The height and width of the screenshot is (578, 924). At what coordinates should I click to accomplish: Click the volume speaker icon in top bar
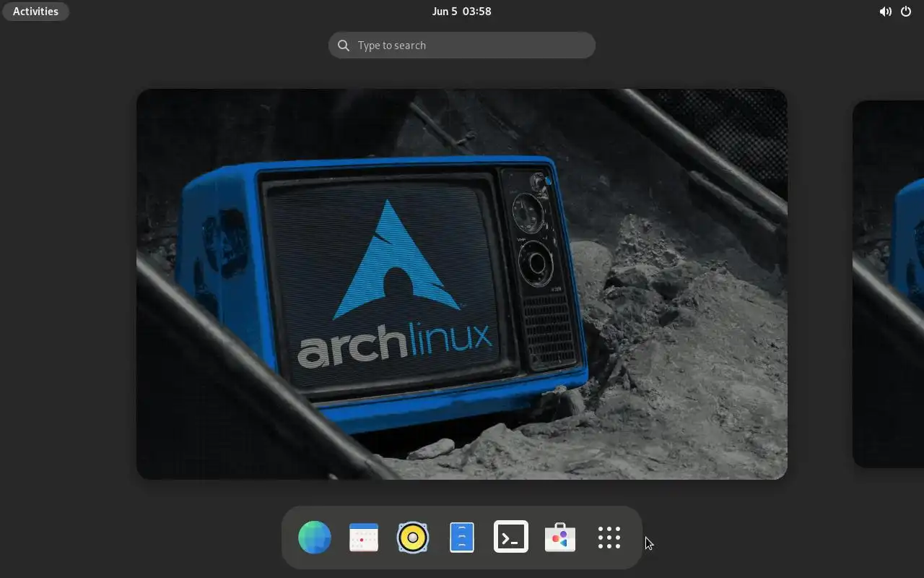pyautogui.click(x=885, y=12)
